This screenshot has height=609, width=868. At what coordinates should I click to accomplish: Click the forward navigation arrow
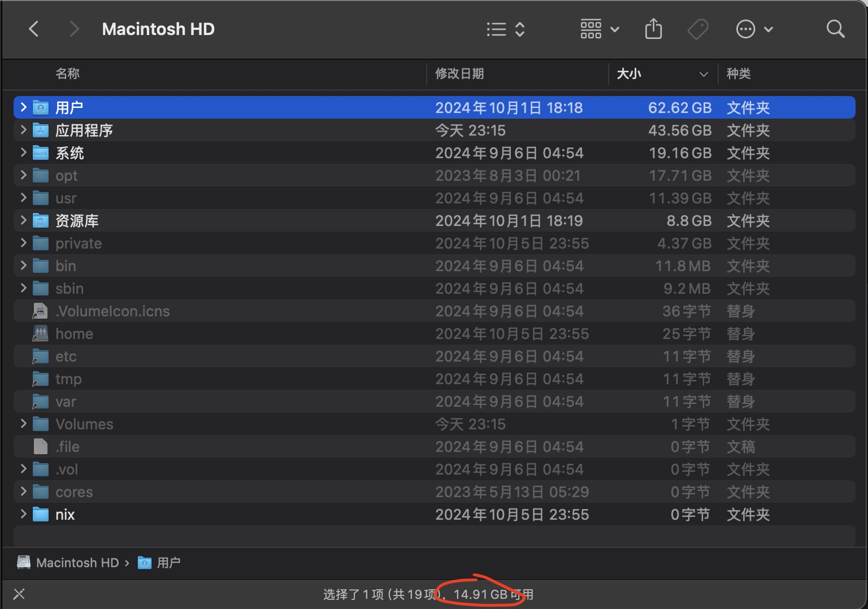pyautogui.click(x=74, y=29)
